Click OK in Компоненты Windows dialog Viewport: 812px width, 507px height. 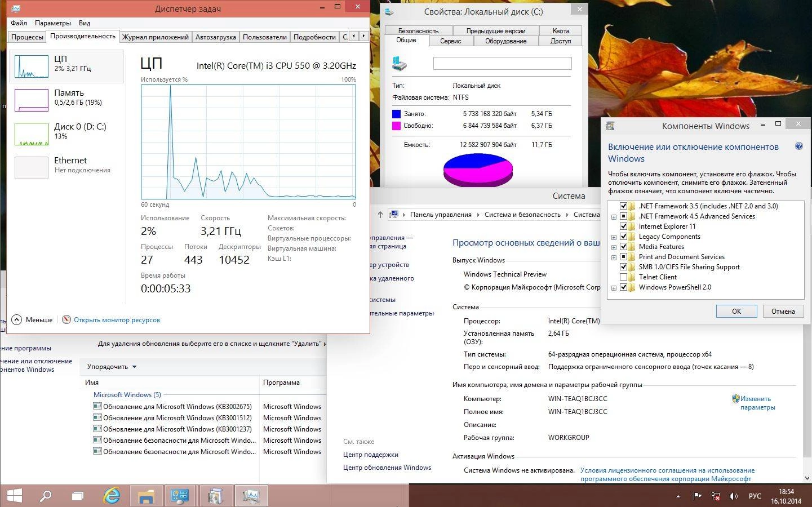(x=736, y=311)
